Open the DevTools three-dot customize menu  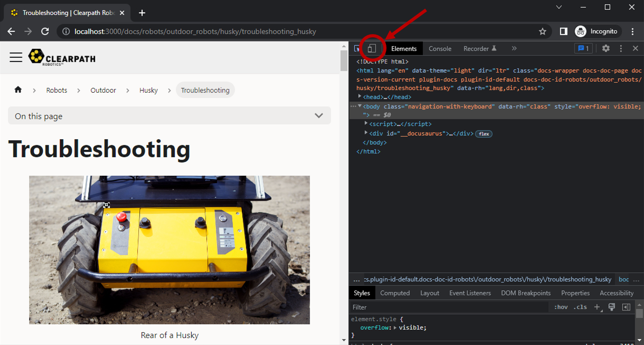[621, 48]
